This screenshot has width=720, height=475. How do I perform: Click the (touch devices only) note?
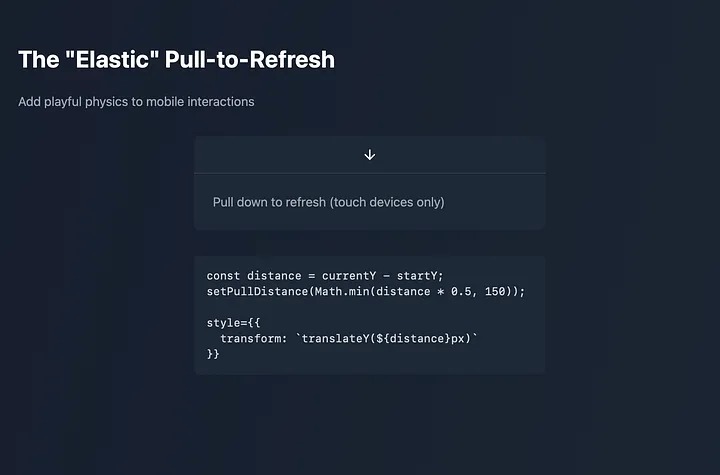click(387, 202)
